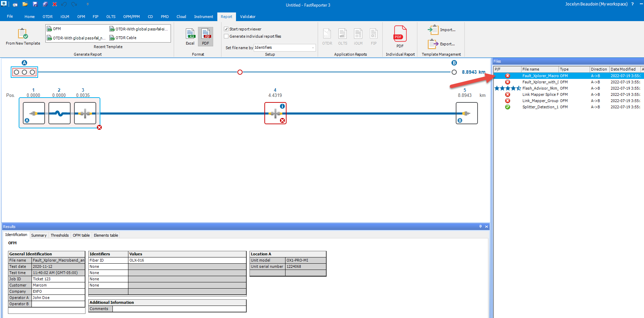The width and height of the screenshot is (644, 318).
Task: Sort files by Date Modified column header
Action: click(625, 69)
